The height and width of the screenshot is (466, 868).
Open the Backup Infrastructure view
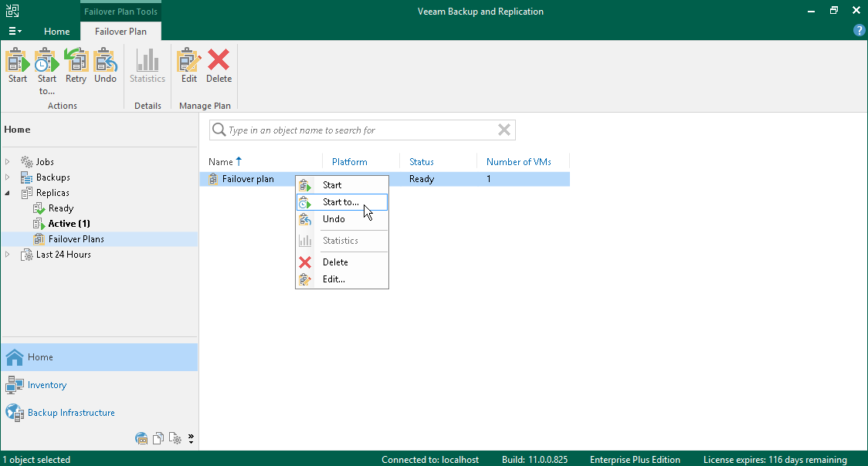[71, 413]
